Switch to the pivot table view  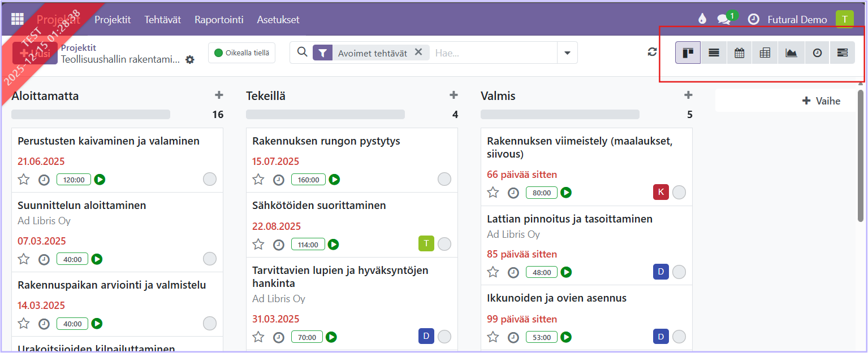pos(765,53)
